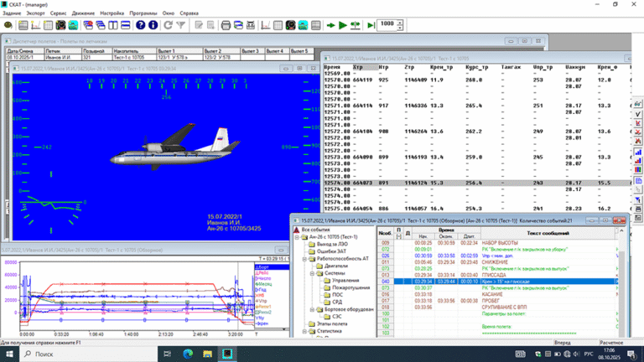644x362 pixels.
Task: Click the green skip-to-end playback icon
Action: (x=371, y=25)
